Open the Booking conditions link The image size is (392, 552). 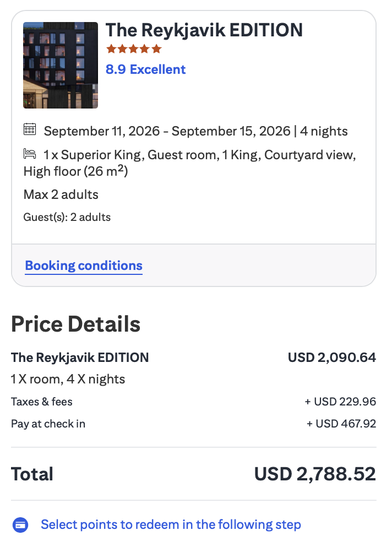[x=84, y=266]
